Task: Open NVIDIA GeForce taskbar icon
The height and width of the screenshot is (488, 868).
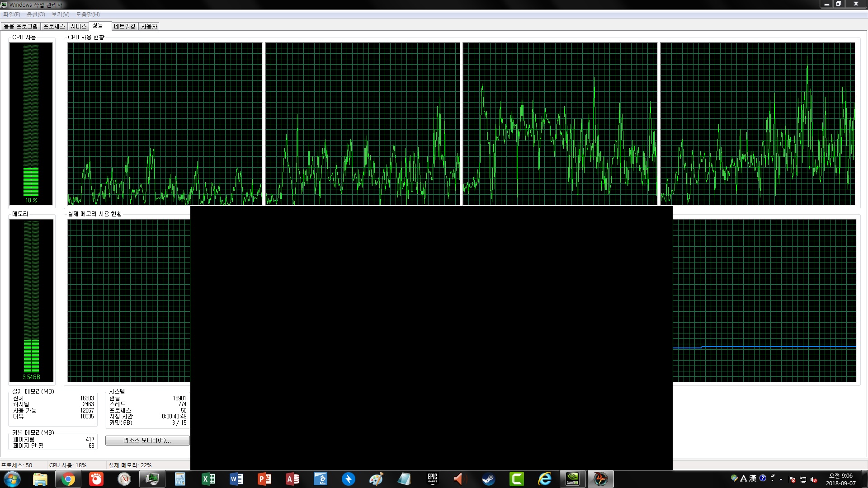Action: (x=572, y=479)
